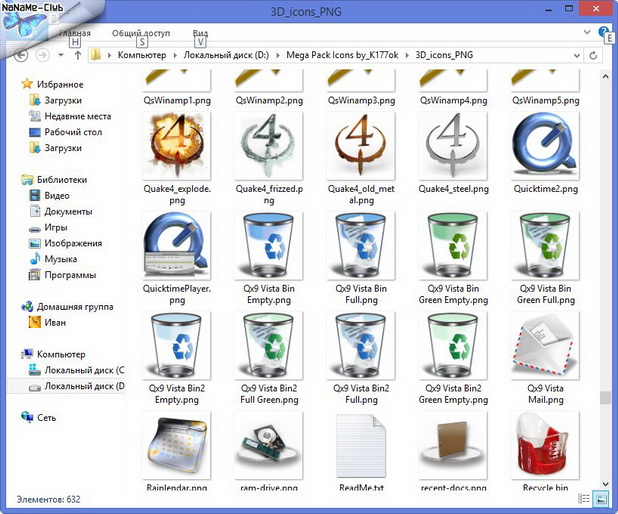Open Рабочий стол in Favorites
618x514 pixels.
tap(73, 132)
